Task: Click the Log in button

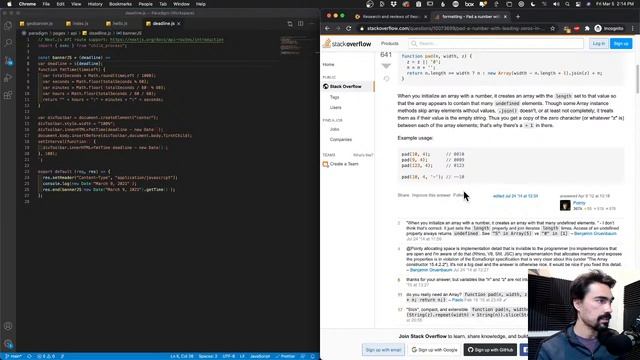Action: (x=599, y=44)
